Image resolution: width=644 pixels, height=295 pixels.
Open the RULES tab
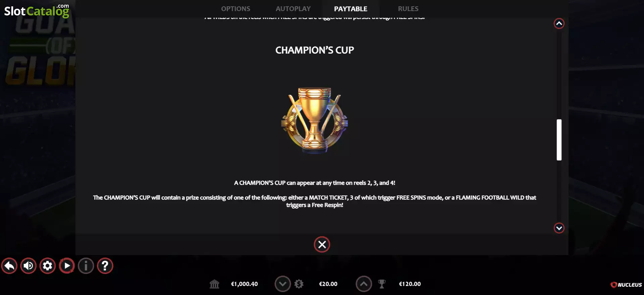408,9
